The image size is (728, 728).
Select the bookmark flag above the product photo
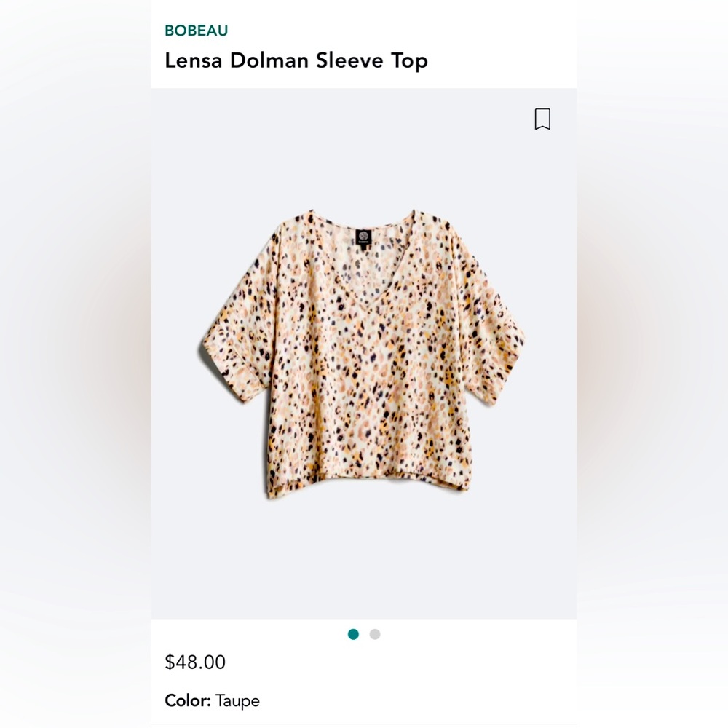[542, 119]
